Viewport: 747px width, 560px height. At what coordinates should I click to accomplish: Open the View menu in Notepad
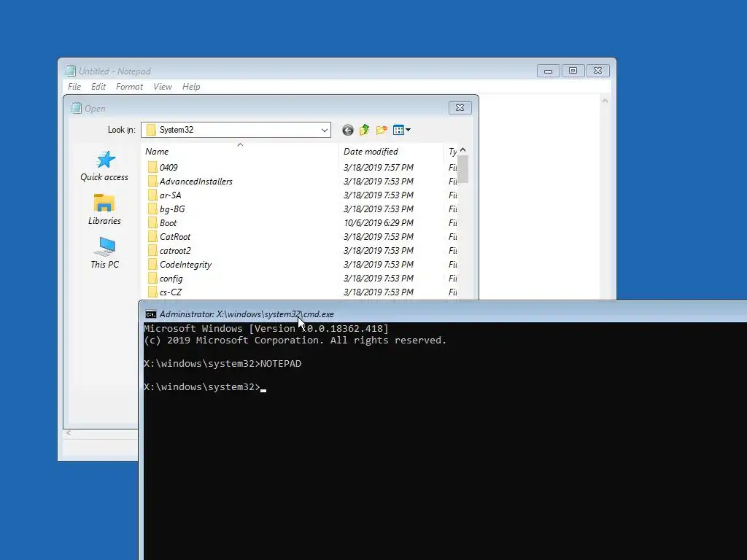[163, 87]
